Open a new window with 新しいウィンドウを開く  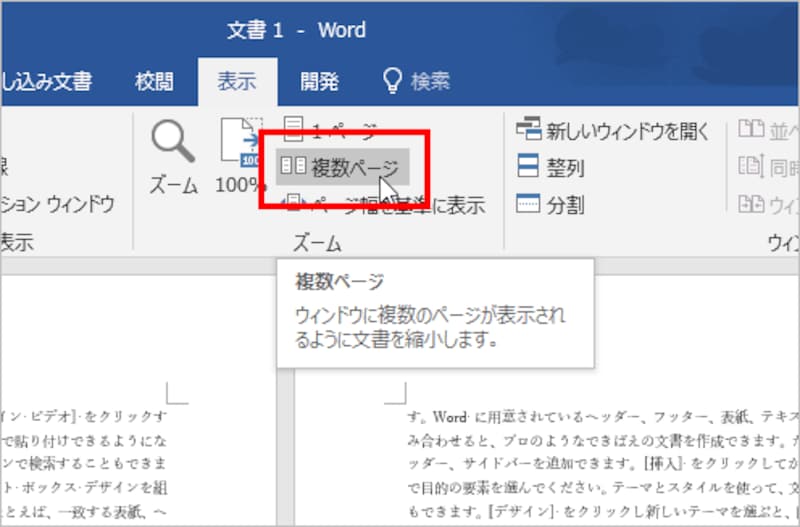(613, 131)
